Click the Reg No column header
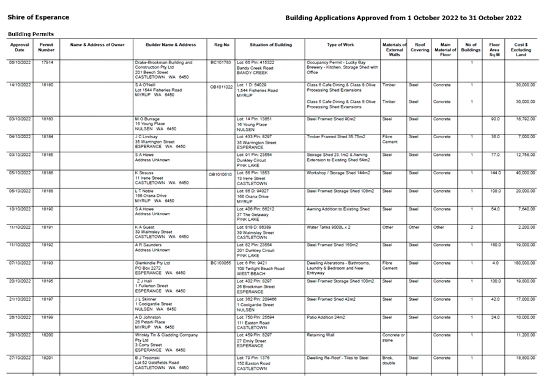Image resolution: width=555 pixels, height=392 pixels. (x=222, y=45)
